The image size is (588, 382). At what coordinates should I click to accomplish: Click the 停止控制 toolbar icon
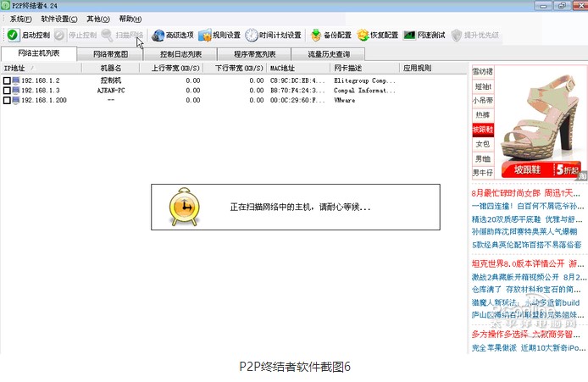pyautogui.click(x=59, y=35)
